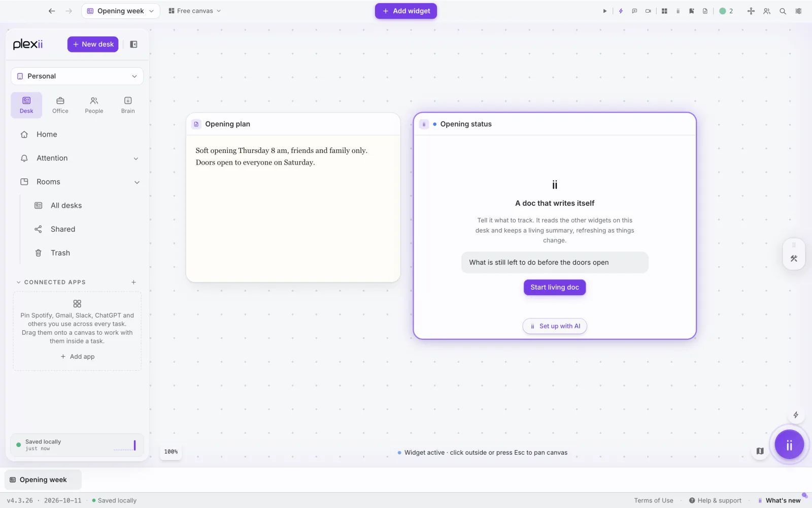Switch to the Brain tab
Screen dimensions: 812x508
click(x=128, y=105)
